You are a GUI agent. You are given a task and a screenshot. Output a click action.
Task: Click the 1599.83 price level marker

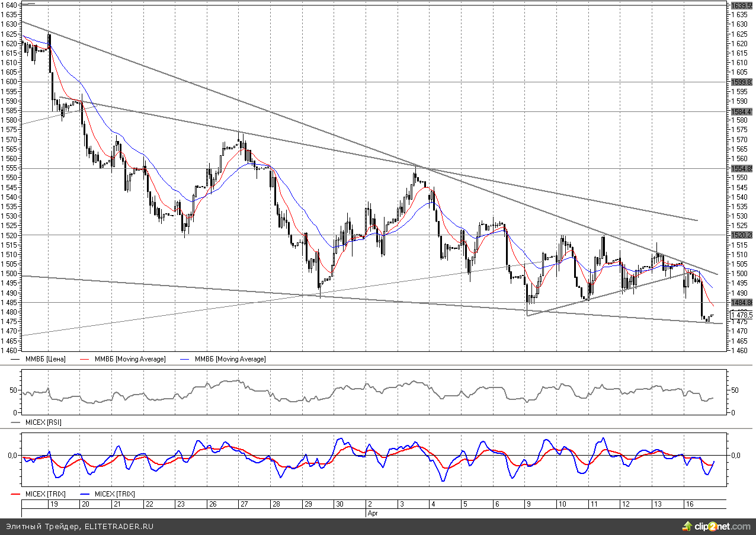point(742,82)
